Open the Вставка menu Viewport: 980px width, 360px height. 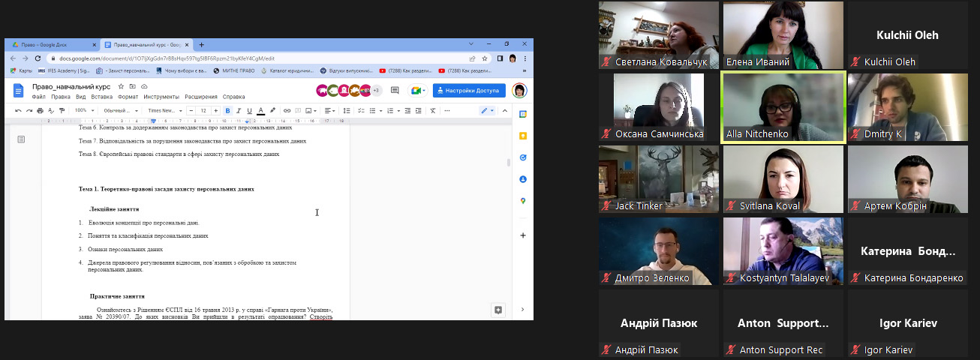click(x=101, y=97)
